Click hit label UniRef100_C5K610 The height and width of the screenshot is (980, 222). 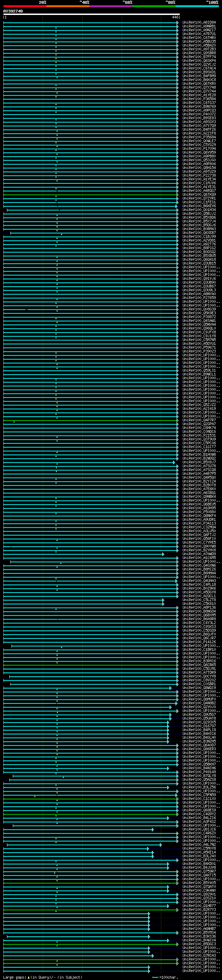tap(199, 604)
